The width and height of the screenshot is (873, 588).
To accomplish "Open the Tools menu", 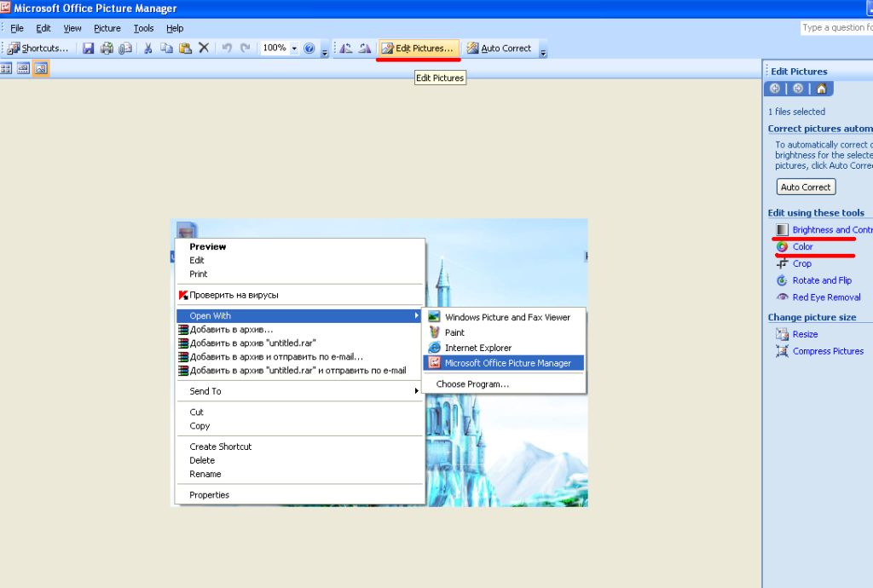I will (143, 28).
